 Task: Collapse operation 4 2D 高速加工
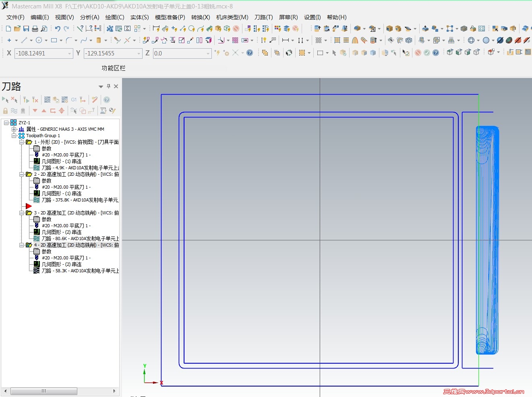pos(22,245)
